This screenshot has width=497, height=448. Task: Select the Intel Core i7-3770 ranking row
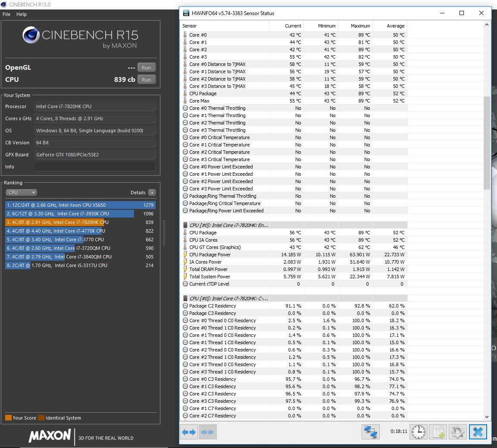point(80,239)
